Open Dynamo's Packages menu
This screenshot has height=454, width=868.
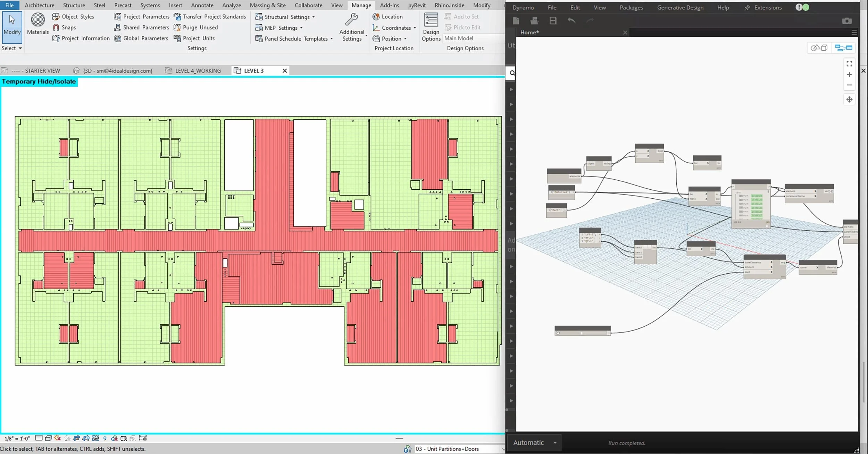(631, 7)
